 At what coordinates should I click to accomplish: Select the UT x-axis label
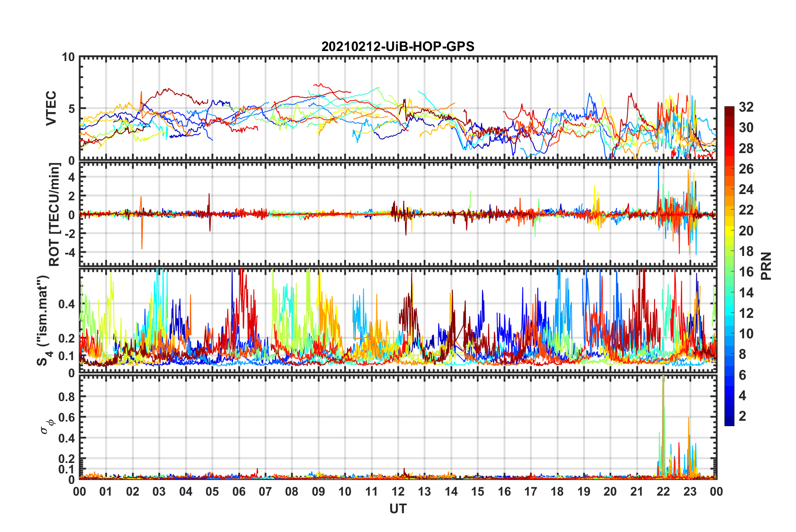click(398, 509)
